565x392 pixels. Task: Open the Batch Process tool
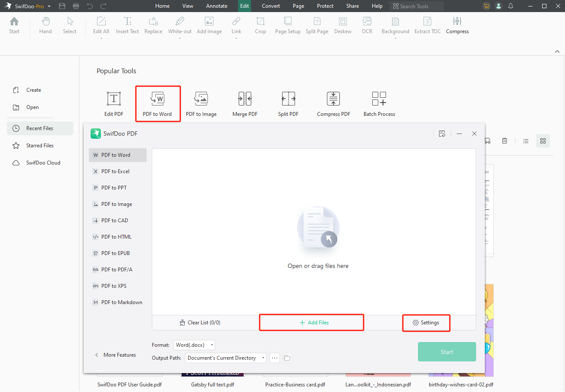379,104
